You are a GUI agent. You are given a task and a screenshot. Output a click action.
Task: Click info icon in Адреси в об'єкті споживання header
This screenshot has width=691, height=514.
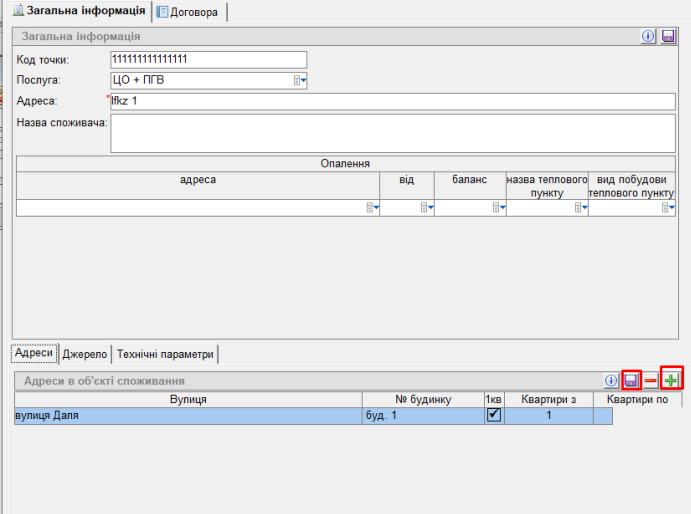coord(612,381)
